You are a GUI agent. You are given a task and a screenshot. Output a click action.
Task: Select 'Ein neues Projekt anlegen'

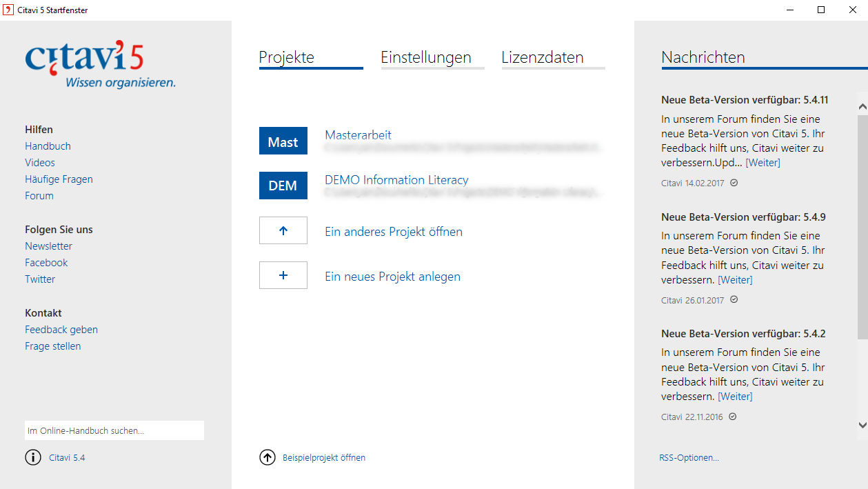[x=392, y=277]
